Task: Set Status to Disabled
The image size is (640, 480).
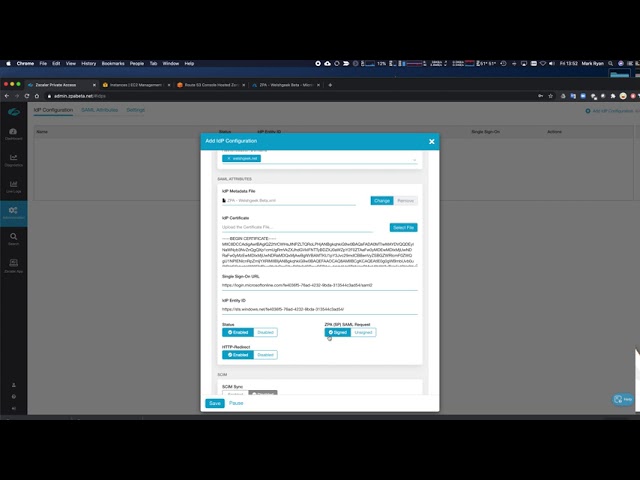Action: [265, 332]
